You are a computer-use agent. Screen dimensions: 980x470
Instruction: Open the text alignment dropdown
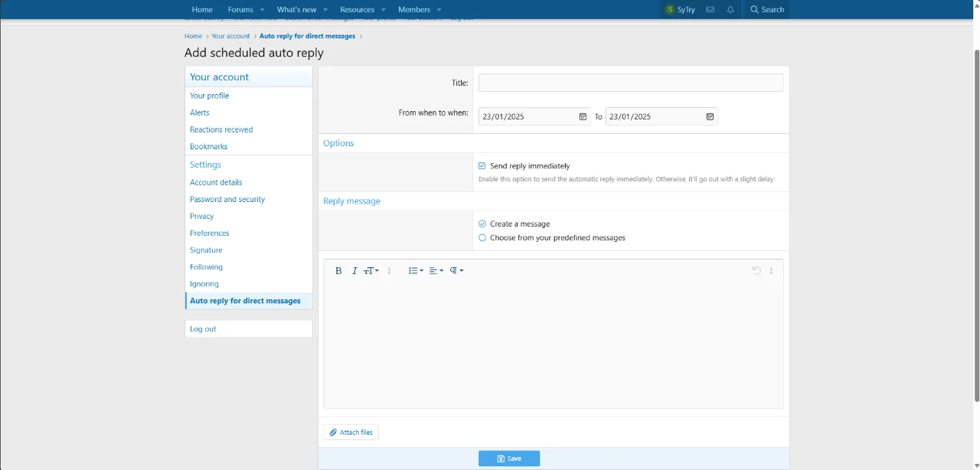click(x=436, y=271)
